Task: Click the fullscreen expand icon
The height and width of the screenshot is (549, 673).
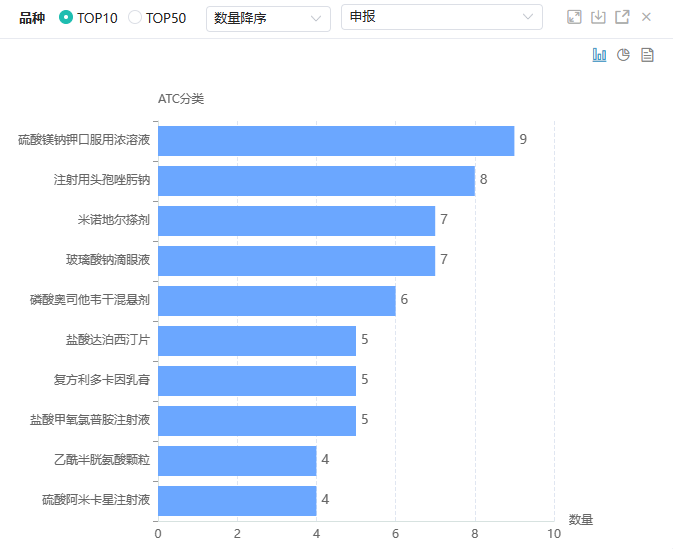Action: (574, 17)
